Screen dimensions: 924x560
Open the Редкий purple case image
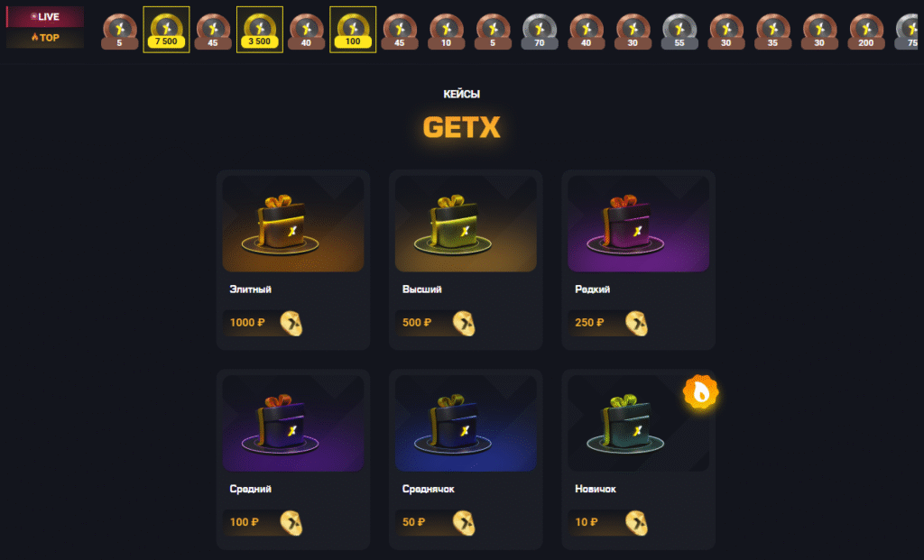coord(638,224)
